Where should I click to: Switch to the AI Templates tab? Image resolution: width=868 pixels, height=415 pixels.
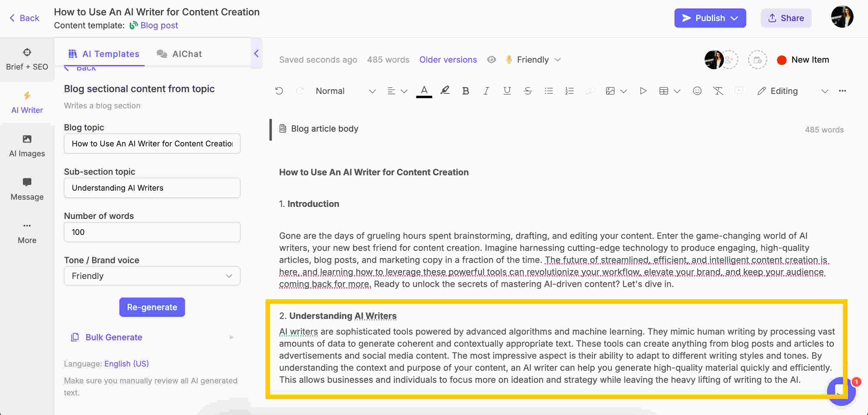click(104, 54)
